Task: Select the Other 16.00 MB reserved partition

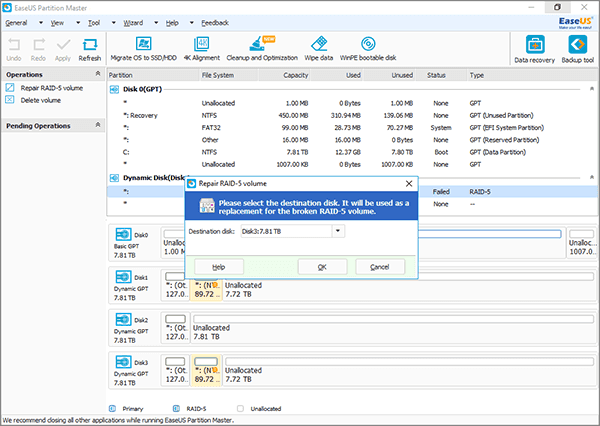Action: point(352,140)
